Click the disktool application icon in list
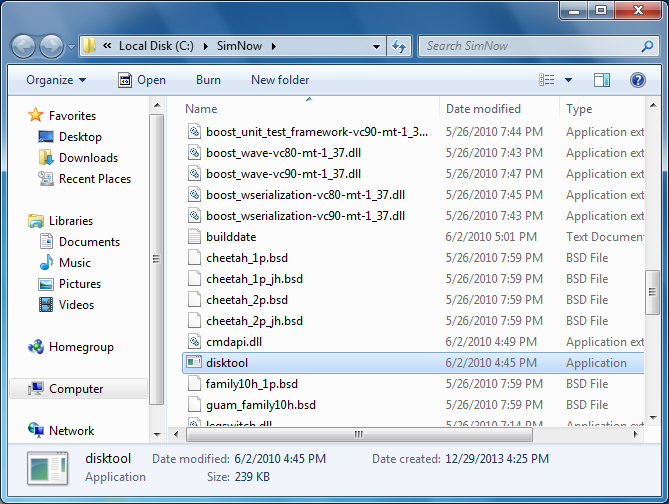Image resolution: width=669 pixels, height=504 pixels. (x=194, y=363)
